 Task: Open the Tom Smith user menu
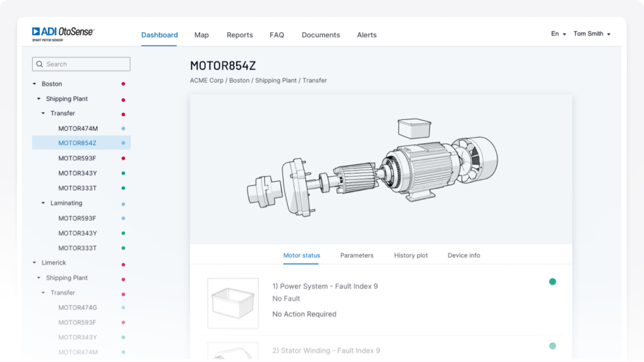point(591,34)
